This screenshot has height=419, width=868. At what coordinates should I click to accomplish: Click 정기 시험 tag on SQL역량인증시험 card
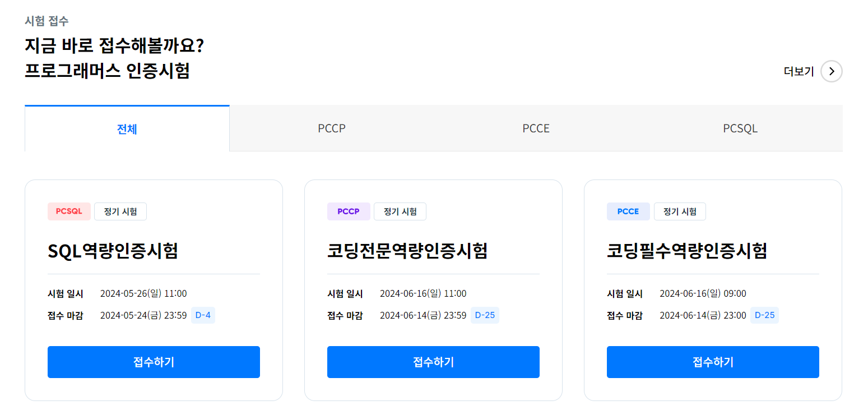120,211
